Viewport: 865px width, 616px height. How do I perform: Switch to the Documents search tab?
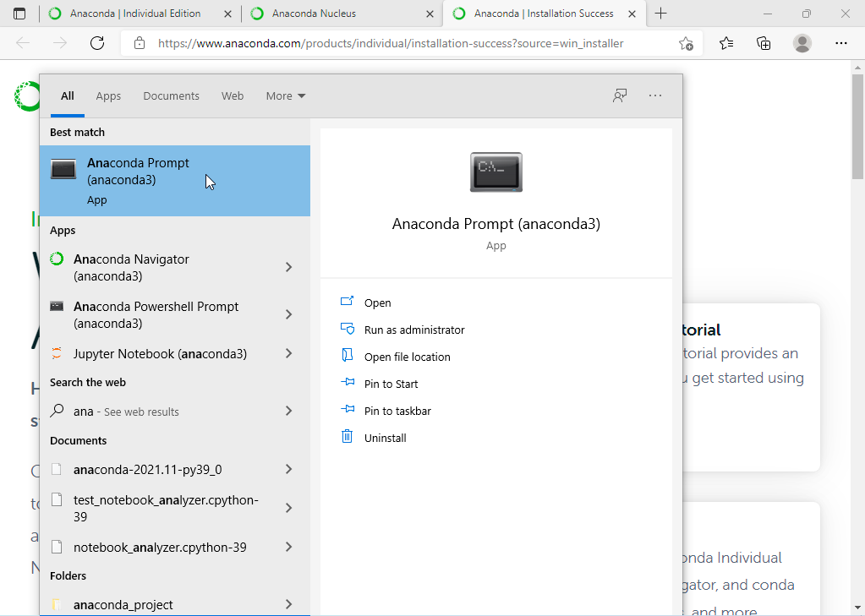(x=171, y=96)
